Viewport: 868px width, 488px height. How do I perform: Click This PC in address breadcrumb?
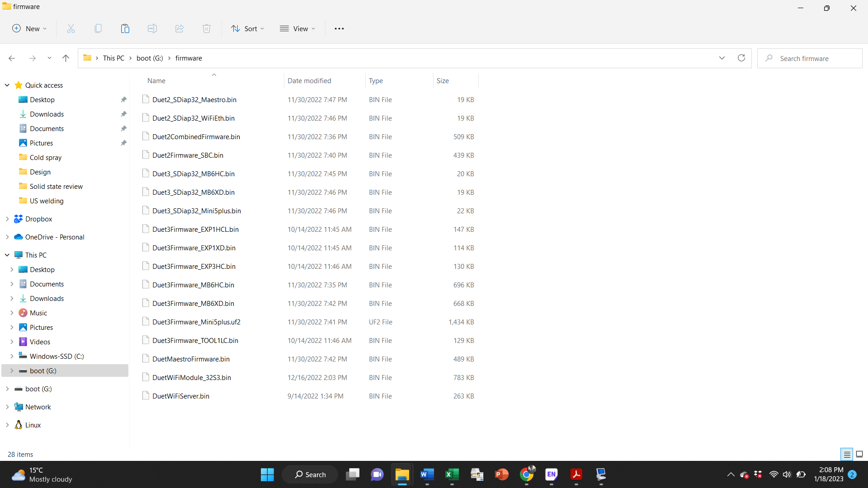pyautogui.click(x=113, y=58)
